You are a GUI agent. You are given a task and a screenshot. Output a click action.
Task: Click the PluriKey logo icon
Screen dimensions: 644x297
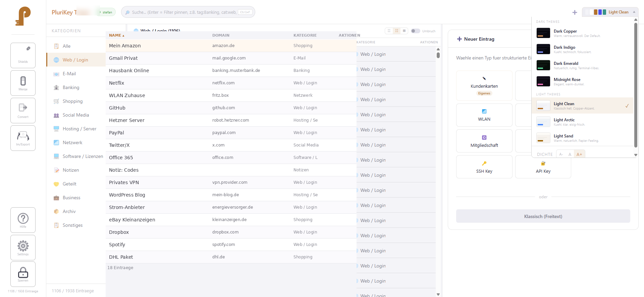pos(23,16)
